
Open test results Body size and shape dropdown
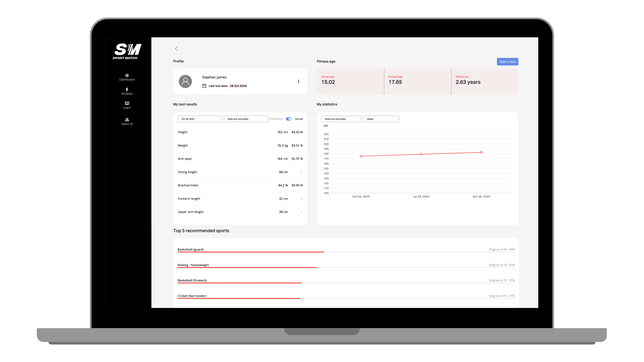pos(247,119)
